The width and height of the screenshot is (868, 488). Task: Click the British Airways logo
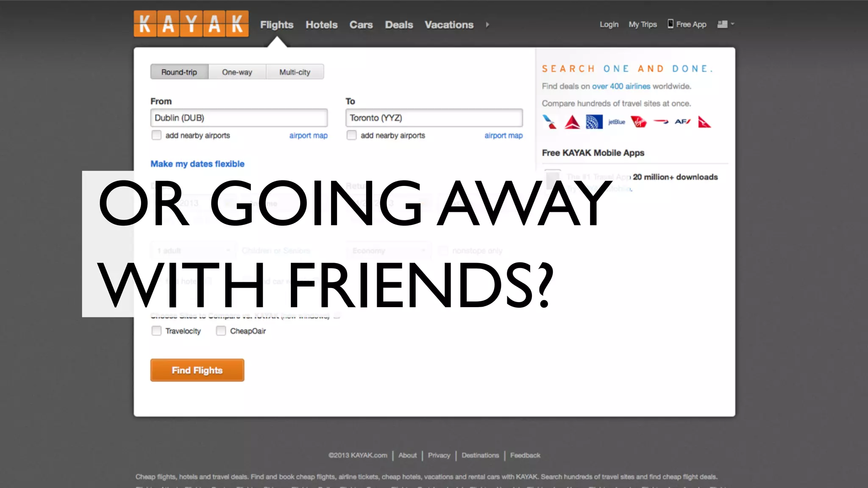click(661, 122)
